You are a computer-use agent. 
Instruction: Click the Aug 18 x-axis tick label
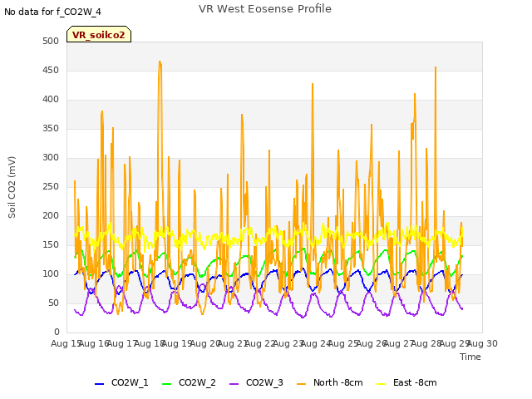pyautogui.click(x=150, y=343)
